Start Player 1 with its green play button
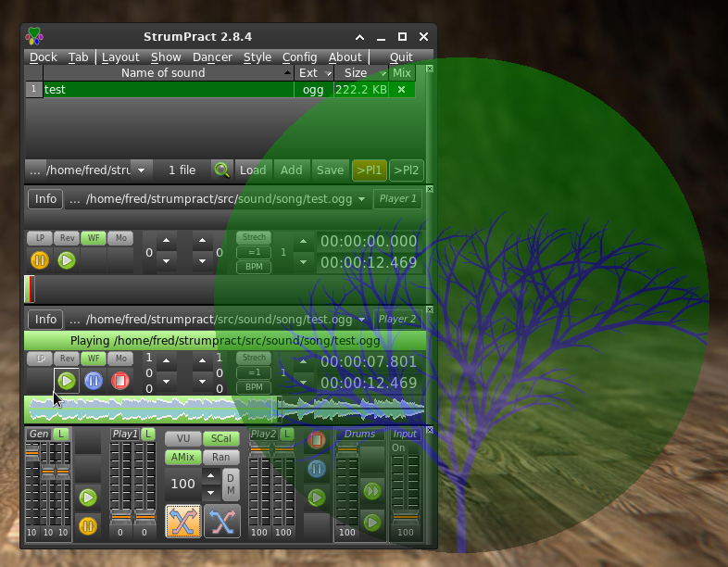The width and height of the screenshot is (728, 567). [67, 260]
